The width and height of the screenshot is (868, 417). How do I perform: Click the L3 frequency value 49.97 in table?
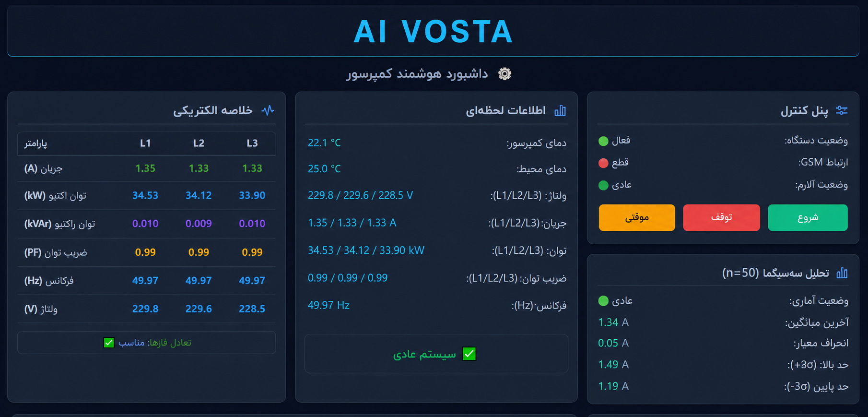tap(252, 281)
